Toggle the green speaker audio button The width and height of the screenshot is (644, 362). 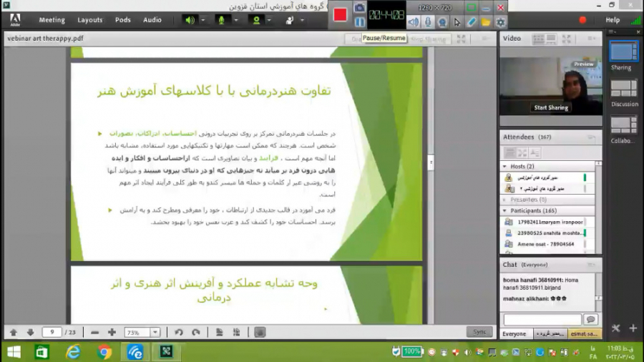click(190, 20)
